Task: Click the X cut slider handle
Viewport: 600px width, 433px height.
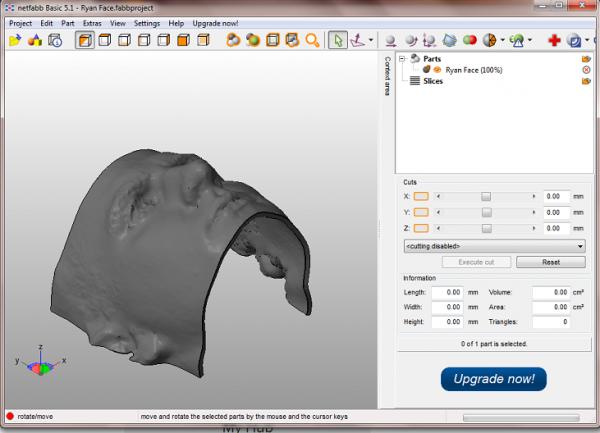Action: pyautogui.click(x=486, y=196)
